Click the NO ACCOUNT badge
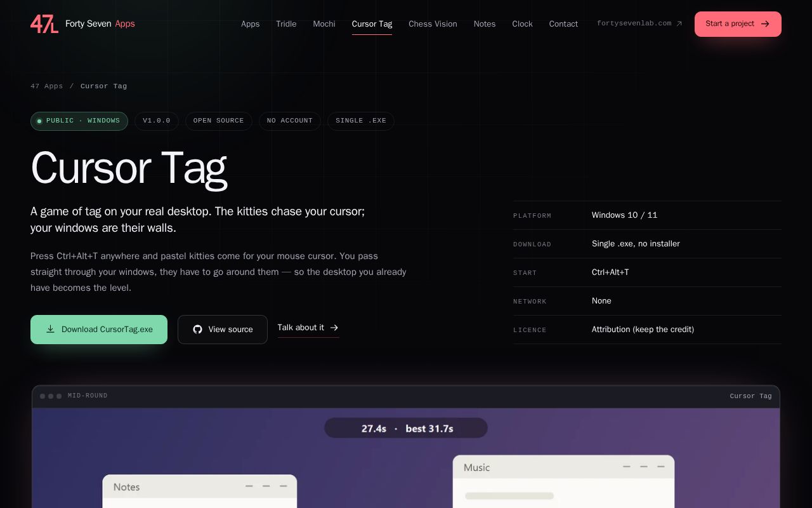Screen dimensions: 812x508 290,121
